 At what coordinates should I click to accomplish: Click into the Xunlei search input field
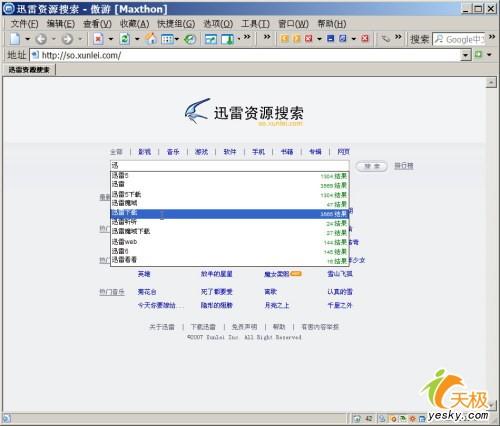coord(229,165)
